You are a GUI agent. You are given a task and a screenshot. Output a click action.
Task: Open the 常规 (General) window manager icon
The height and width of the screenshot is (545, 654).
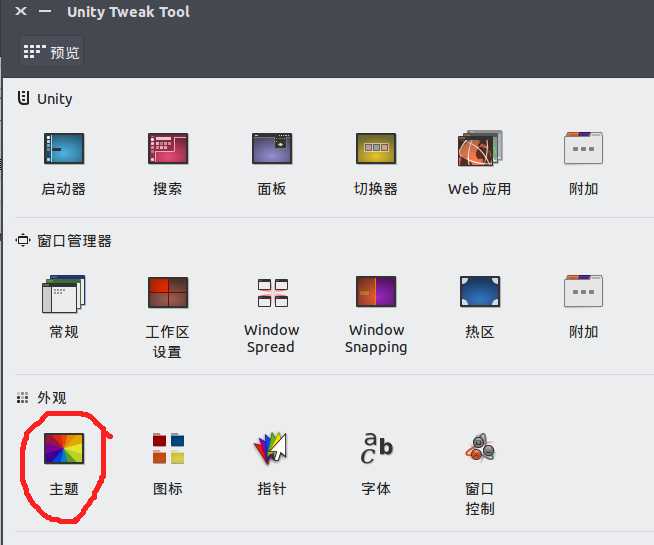(64, 294)
